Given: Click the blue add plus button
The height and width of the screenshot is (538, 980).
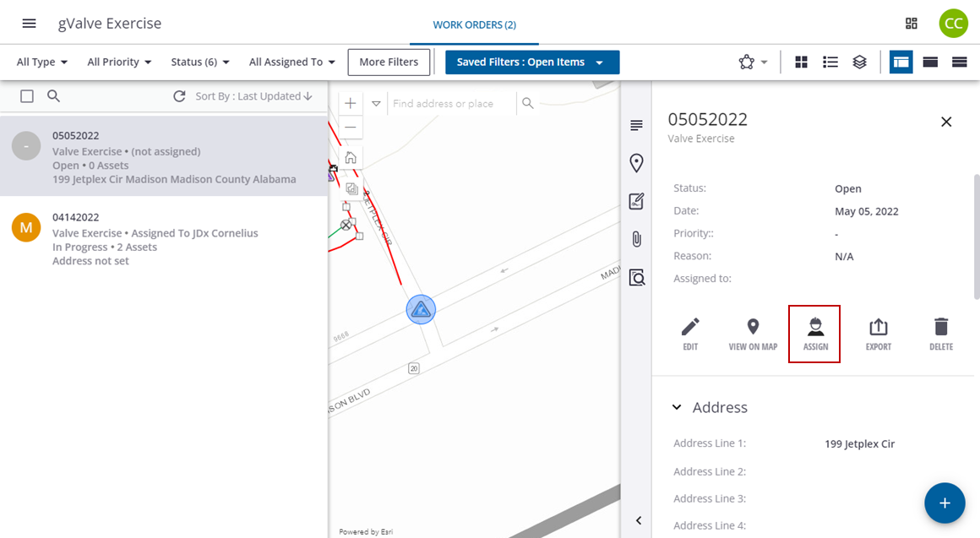Looking at the screenshot, I should tap(945, 503).
